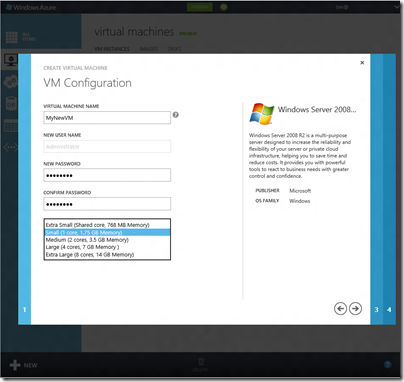Select Medium (2 cores, 3.5 GB) size
Viewport: 404px width, 382px height.
coord(107,240)
